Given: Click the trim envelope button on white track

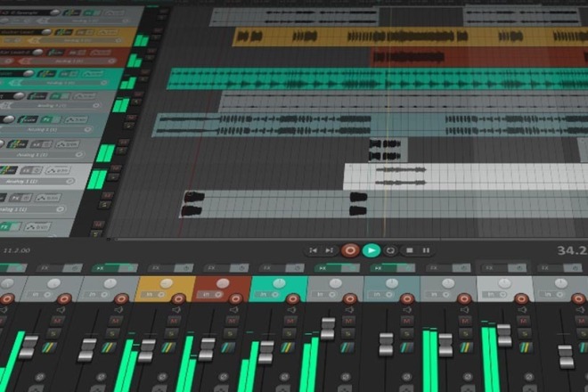Looking at the screenshot, I should coord(58,170).
